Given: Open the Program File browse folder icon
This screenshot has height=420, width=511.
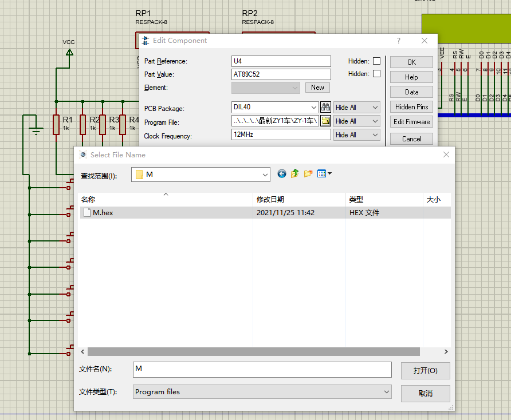Looking at the screenshot, I should pos(325,121).
